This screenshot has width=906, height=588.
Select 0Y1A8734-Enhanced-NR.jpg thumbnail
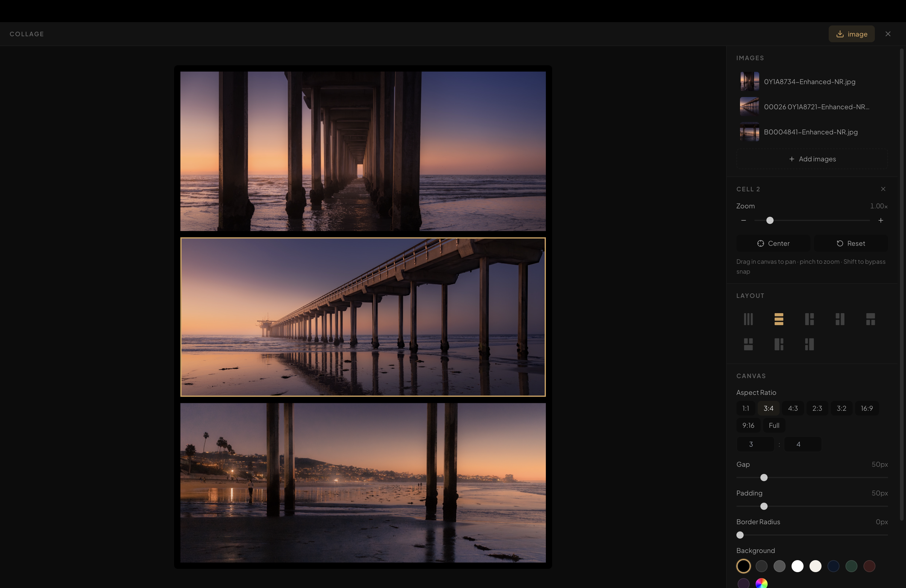(749, 81)
